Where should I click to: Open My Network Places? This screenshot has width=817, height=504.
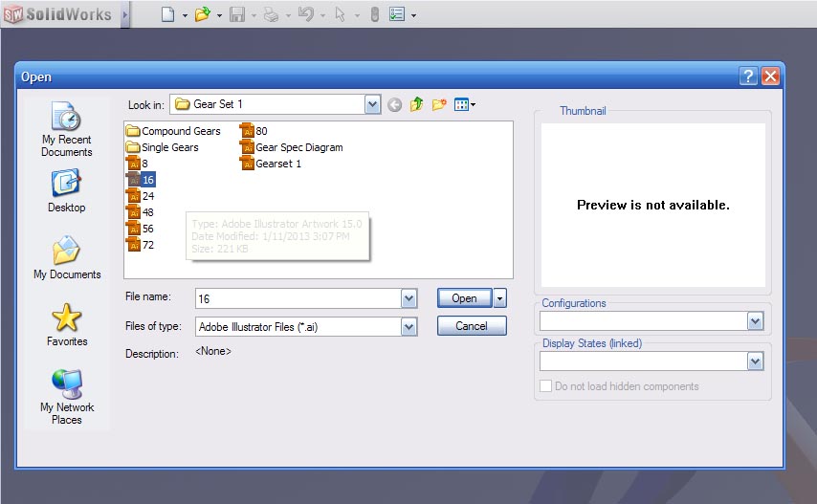[x=67, y=397]
